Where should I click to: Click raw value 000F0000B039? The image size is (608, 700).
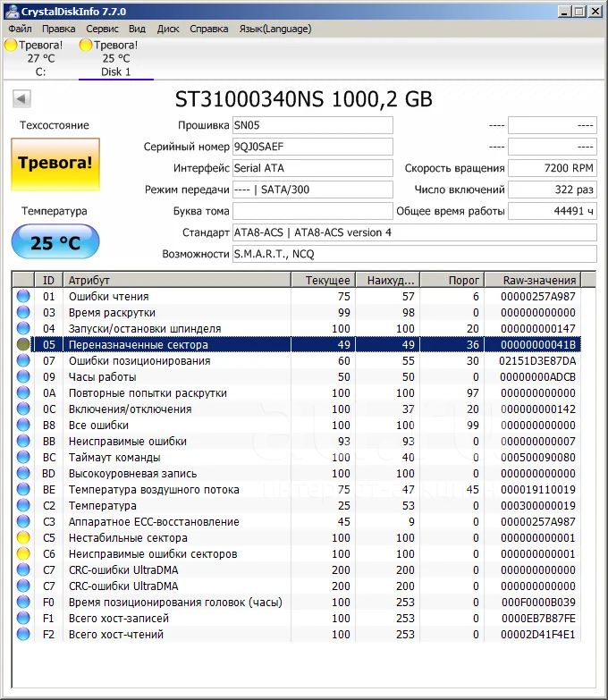tap(538, 602)
